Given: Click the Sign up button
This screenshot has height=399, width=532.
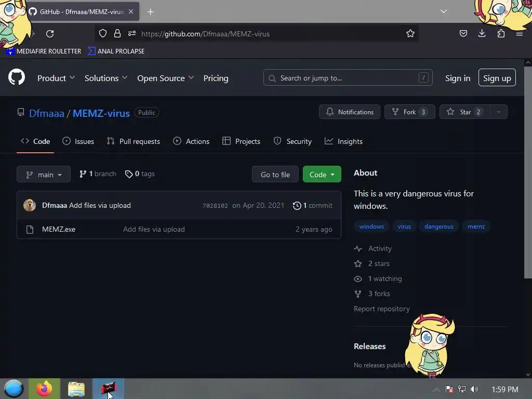Looking at the screenshot, I should click(x=497, y=78).
